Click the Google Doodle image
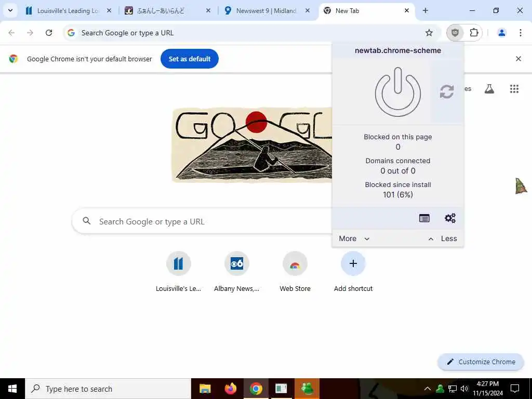The width and height of the screenshot is (532, 399). click(x=252, y=145)
